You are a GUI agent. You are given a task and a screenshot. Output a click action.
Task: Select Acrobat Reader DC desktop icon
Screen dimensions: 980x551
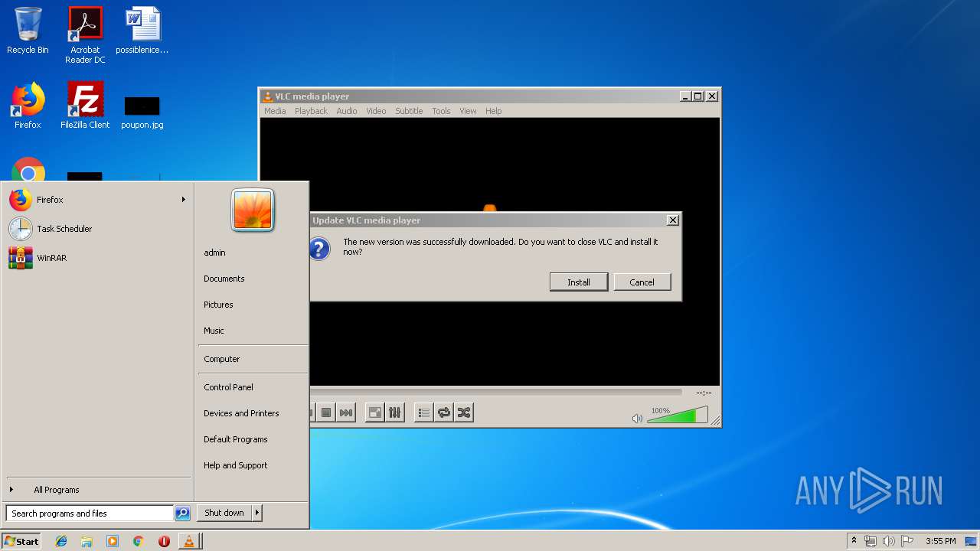coord(85,35)
